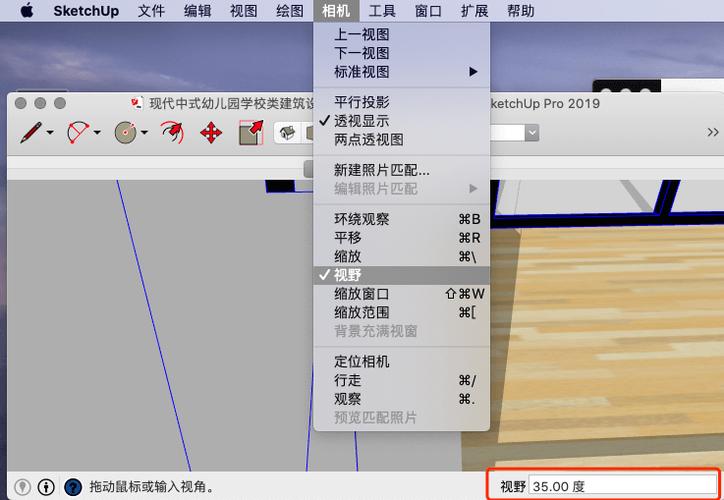The image size is (724, 500).
Task: Open the 编辑 menu
Action: point(197,11)
